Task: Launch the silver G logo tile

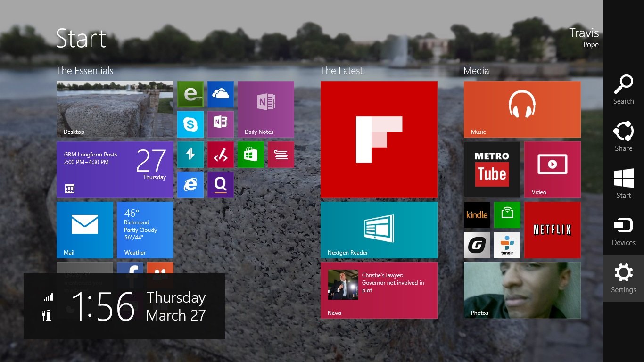Action: (477, 245)
